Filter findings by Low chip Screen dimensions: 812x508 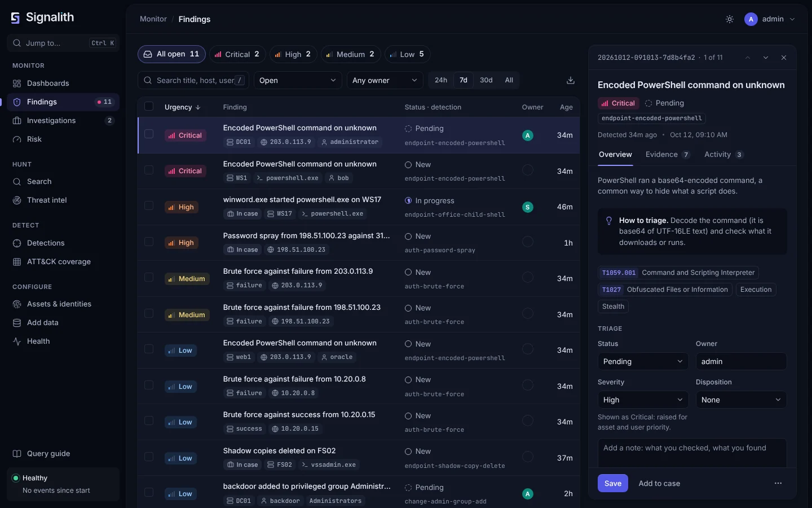pos(408,54)
